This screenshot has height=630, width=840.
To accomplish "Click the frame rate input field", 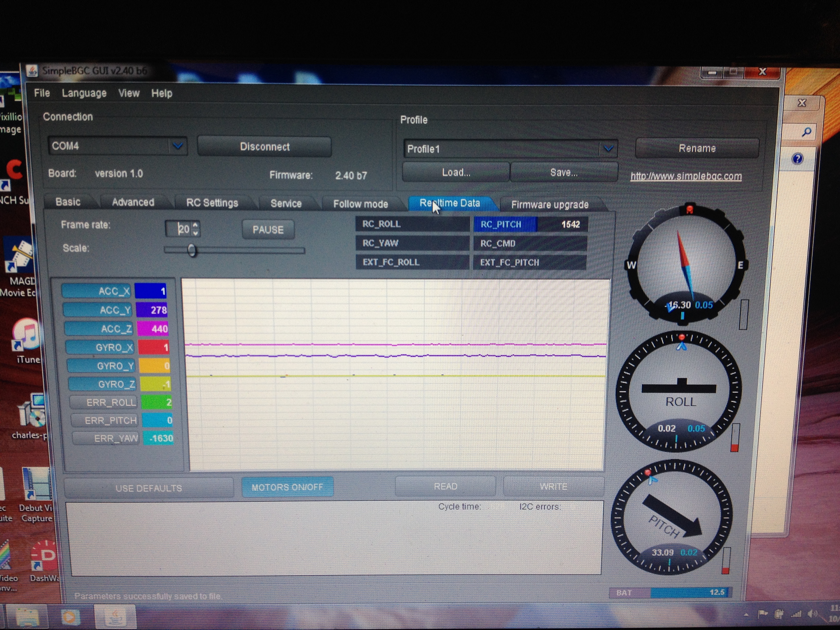I will click(179, 229).
